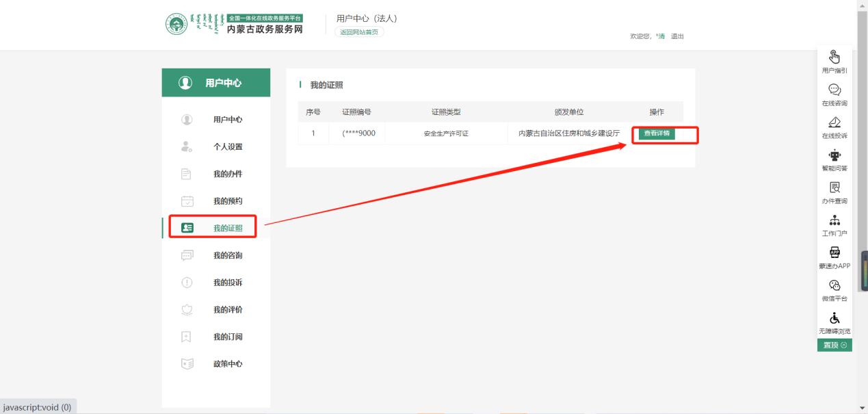Click the 内蒙古政务服务网 logo

(x=235, y=24)
